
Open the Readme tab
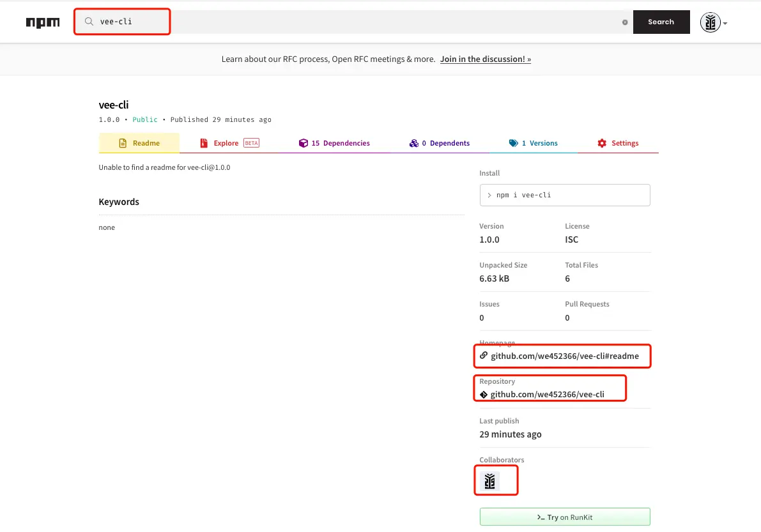pyautogui.click(x=139, y=143)
